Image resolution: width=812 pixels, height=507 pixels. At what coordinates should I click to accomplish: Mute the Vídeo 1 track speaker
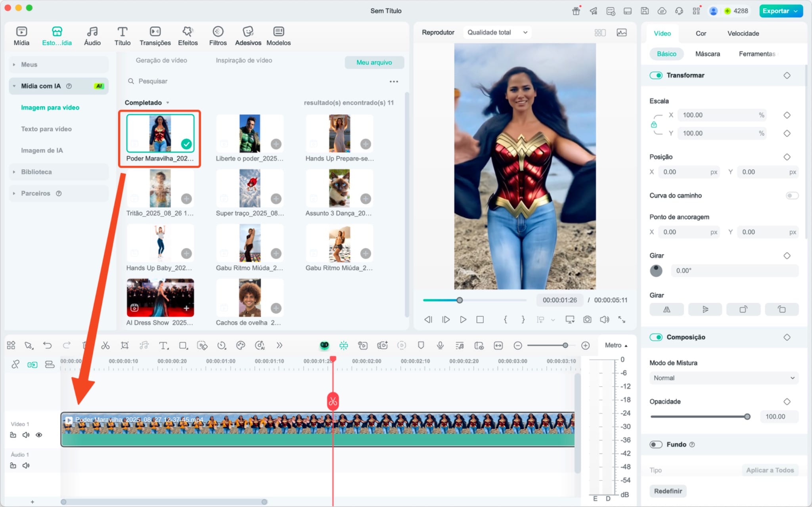(26, 435)
